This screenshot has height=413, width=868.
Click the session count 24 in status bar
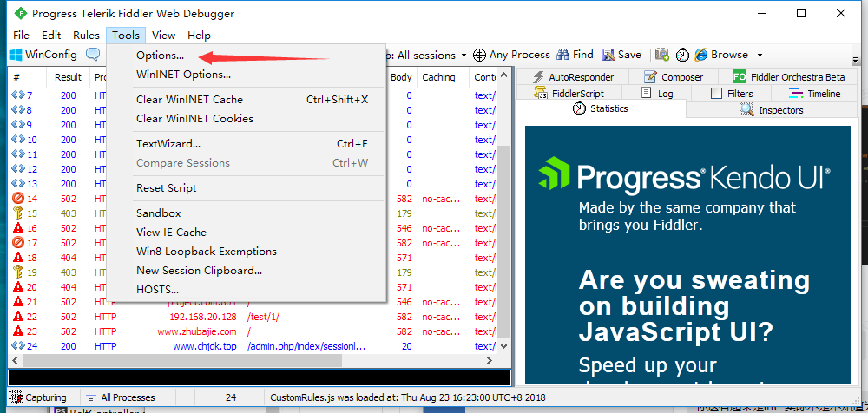232,397
